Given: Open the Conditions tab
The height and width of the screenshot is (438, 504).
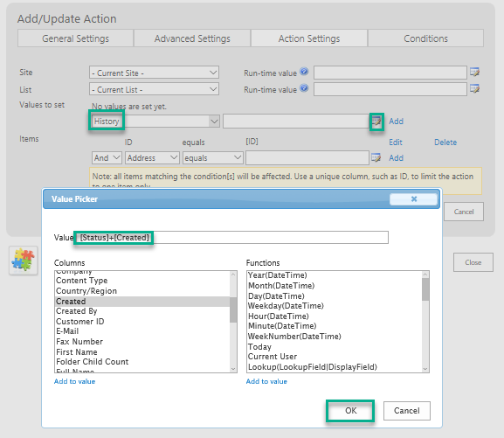Looking at the screenshot, I should tap(425, 38).
